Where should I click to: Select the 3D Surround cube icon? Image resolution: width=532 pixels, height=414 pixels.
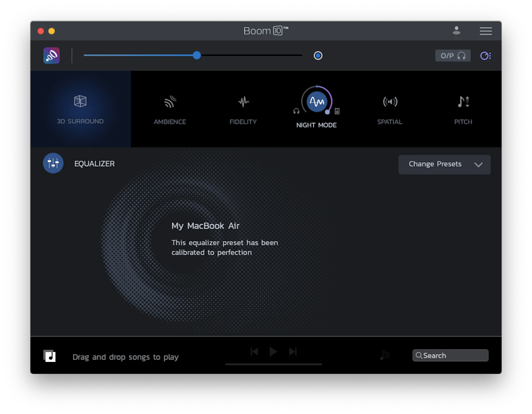click(x=80, y=101)
